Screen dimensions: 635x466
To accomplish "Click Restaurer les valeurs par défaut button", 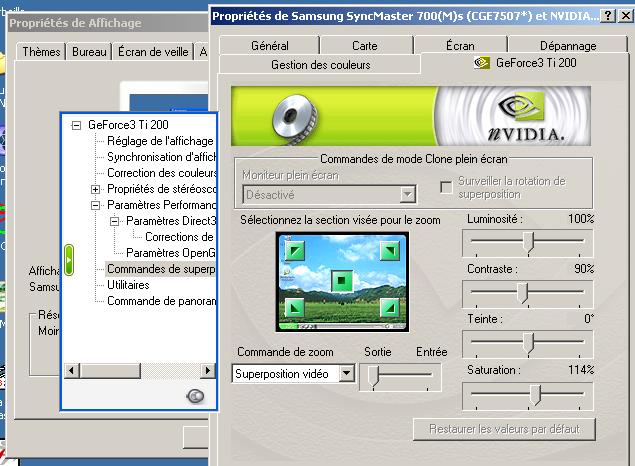I will (504, 429).
